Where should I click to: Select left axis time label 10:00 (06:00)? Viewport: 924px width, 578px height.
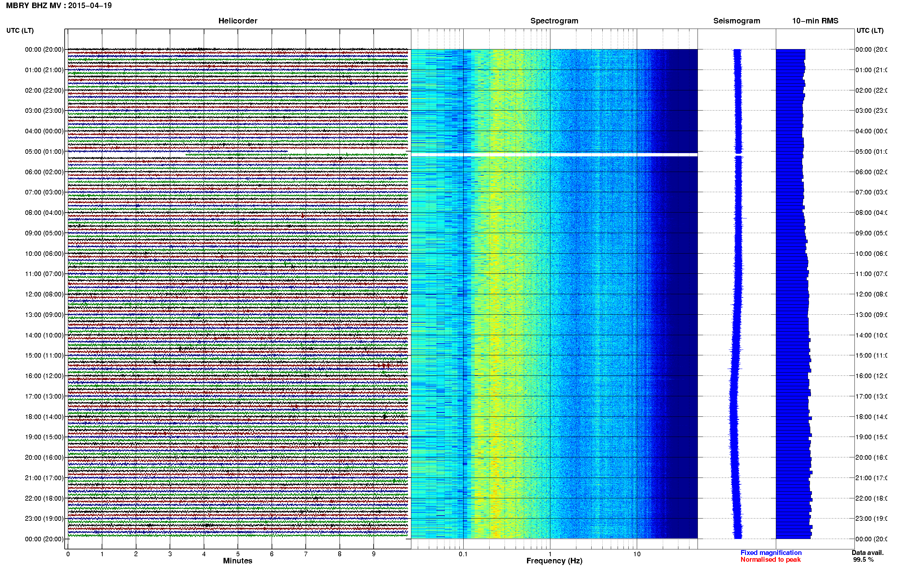tap(44, 254)
